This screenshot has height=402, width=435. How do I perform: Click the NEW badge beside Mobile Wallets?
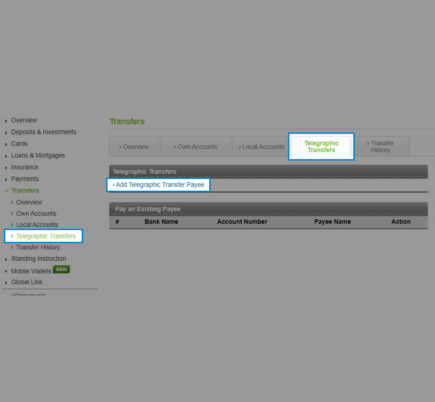coord(61,269)
